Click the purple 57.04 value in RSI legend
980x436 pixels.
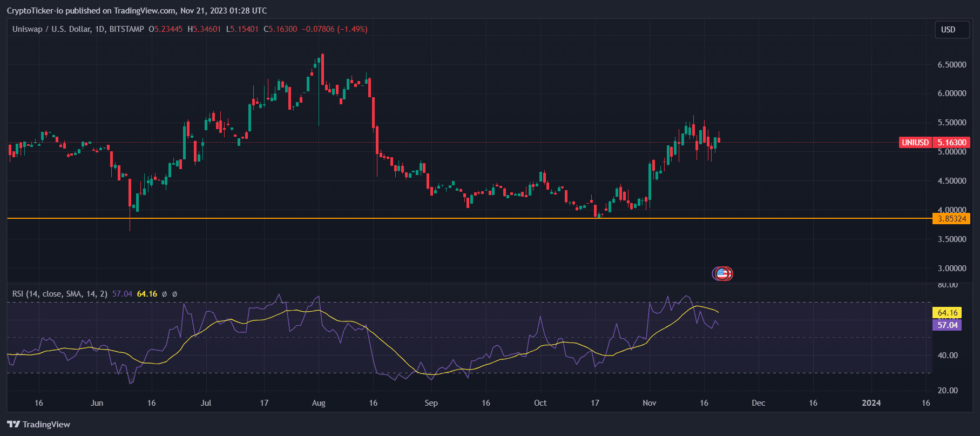(122, 294)
